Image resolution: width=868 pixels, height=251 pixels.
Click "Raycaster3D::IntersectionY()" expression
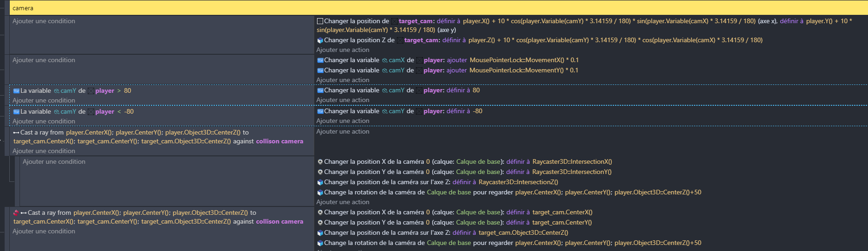572,172
